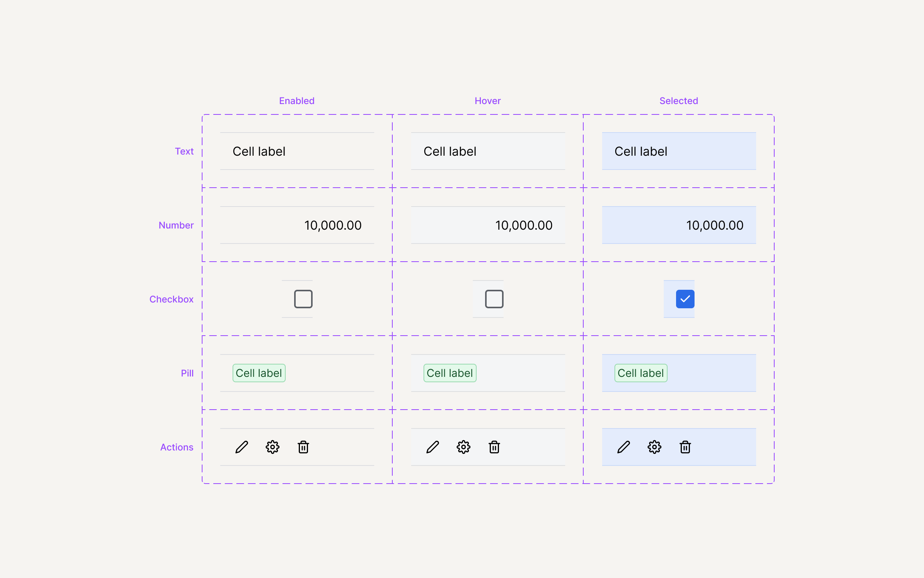Click the green Cell label pill in Hover column
924x578 pixels.
[x=450, y=373]
